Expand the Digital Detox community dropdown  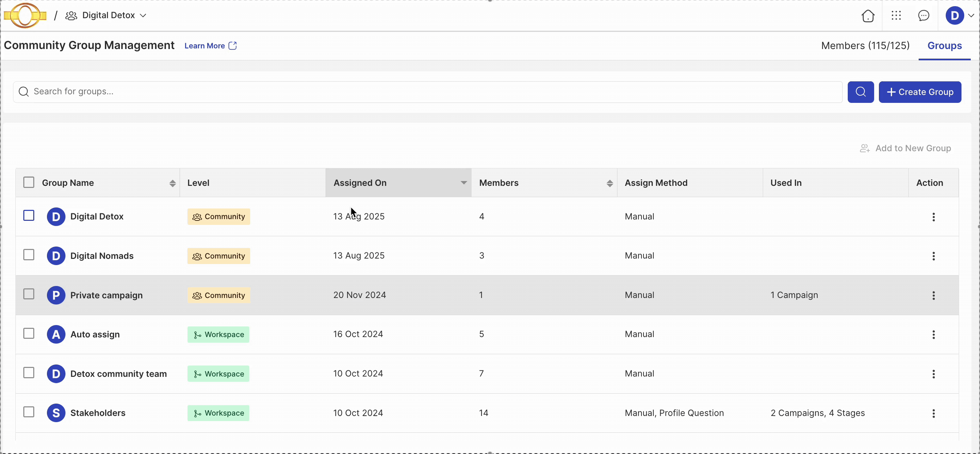click(x=143, y=16)
